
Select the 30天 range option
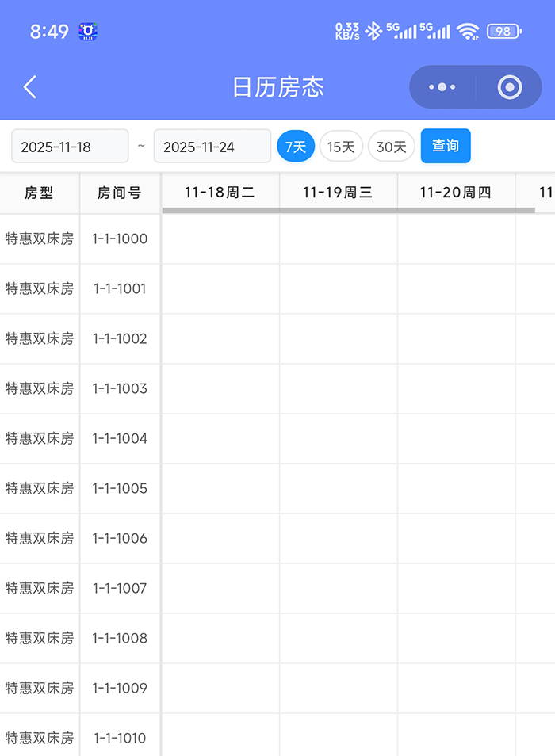tap(391, 147)
